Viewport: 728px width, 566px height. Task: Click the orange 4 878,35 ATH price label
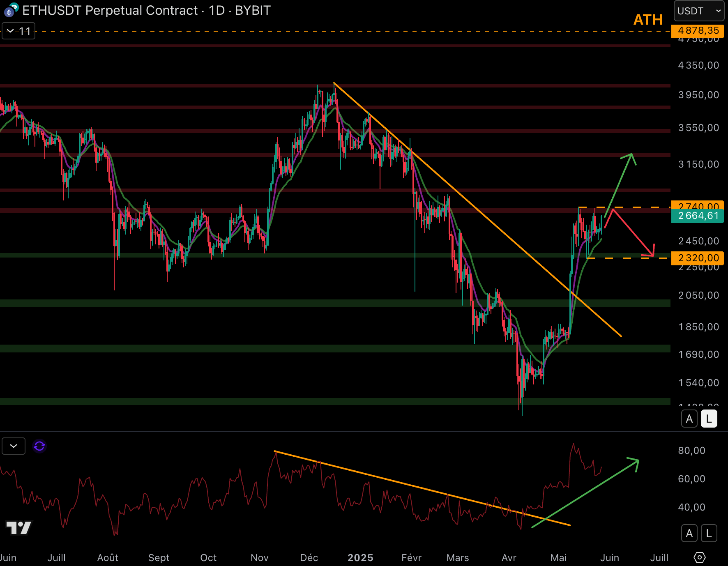point(698,31)
